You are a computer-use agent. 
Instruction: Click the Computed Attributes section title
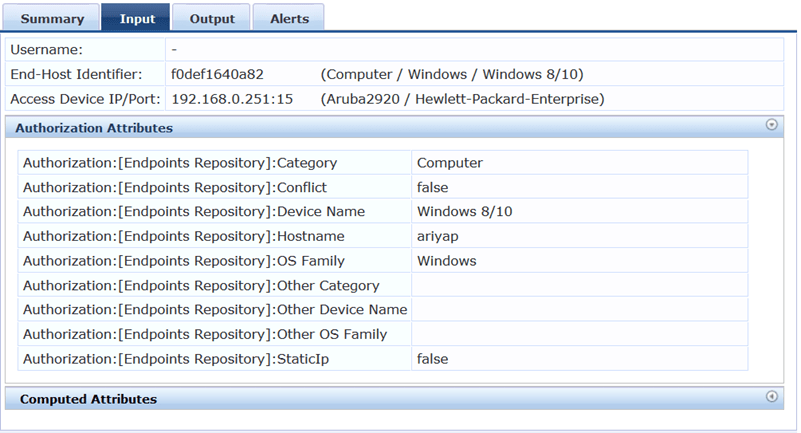pyautogui.click(x=88, y=399)
